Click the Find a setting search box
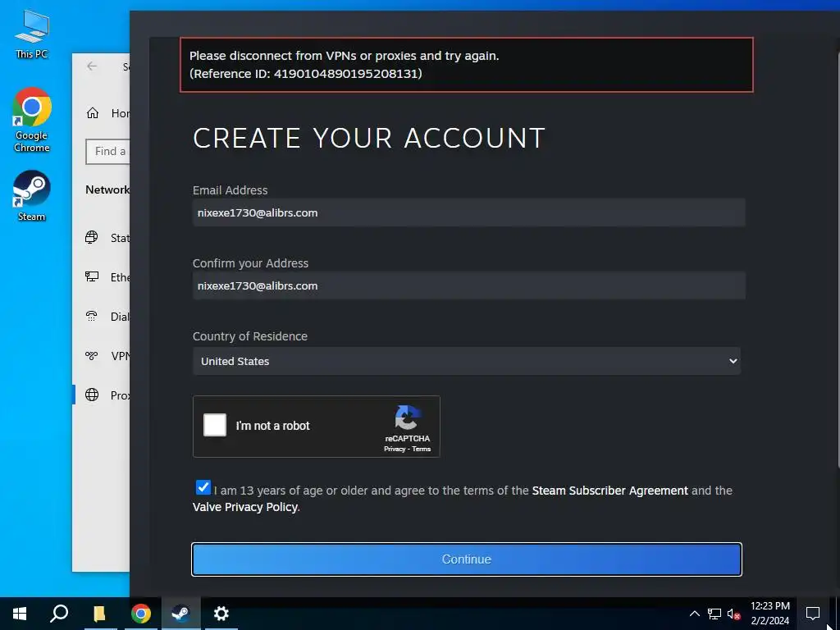The width and height of the screenshot is (840, 630). click(107, 152)
